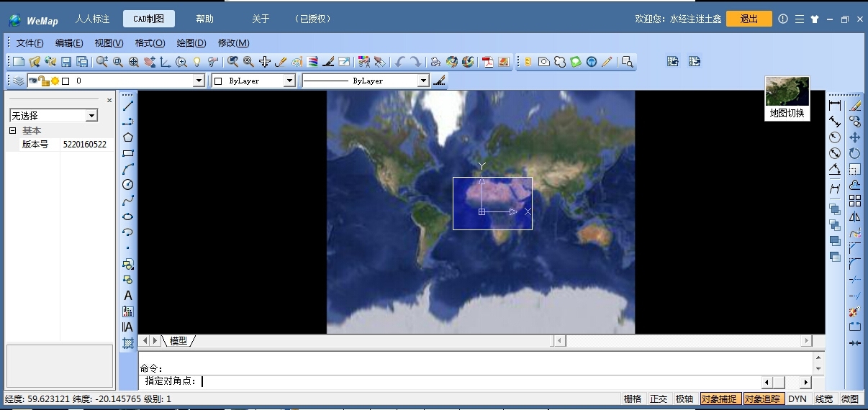The width and height of the screenshot is (868, 410).
Task: Select the Explode tool
Action: pos(854,311)
